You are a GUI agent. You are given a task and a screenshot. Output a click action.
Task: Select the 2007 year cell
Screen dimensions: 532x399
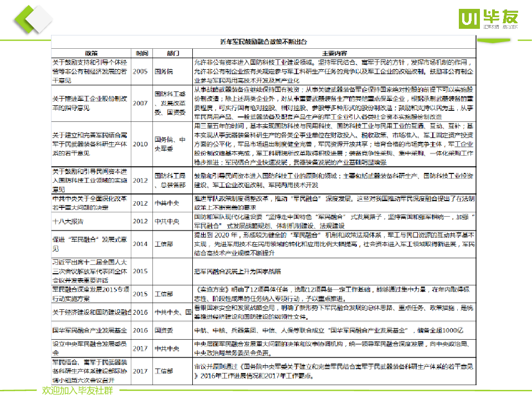pos(141,103)
